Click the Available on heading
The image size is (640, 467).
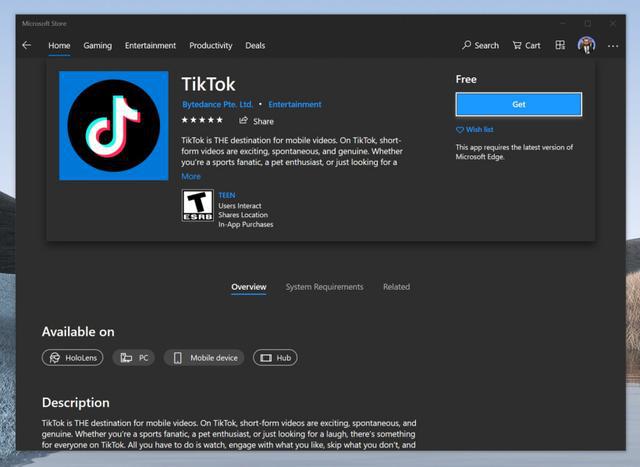[78, 331]
